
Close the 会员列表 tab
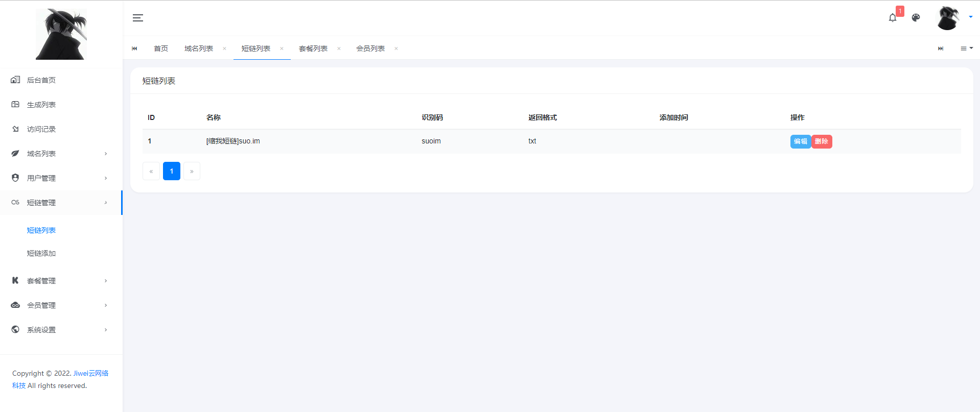[x=396, y=49]
